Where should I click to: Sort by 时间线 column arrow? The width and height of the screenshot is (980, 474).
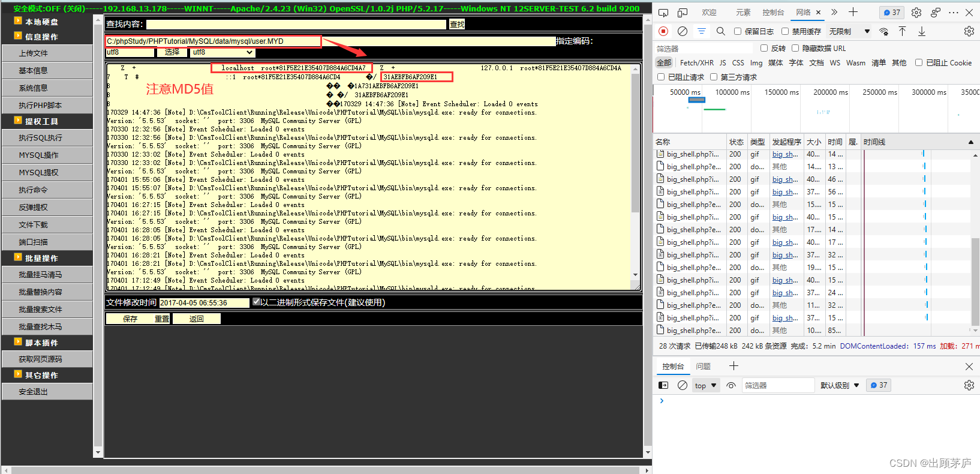(971, 142)
